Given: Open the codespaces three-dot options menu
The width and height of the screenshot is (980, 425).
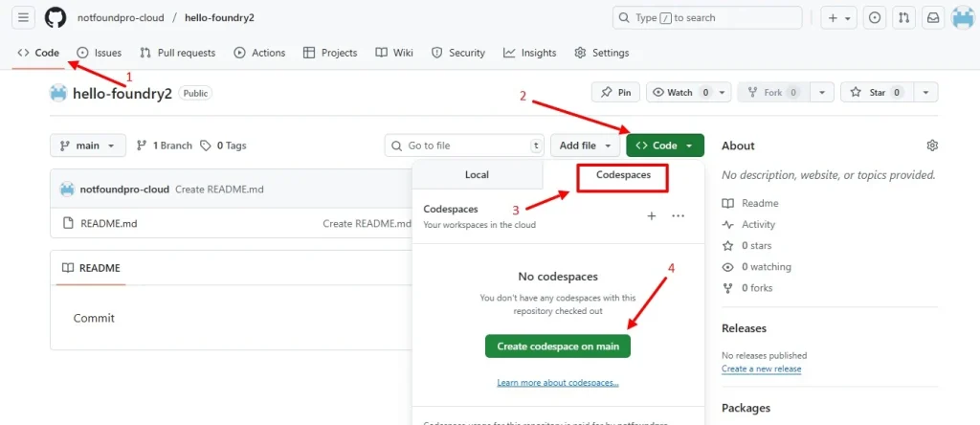Looking at the screenshot, I should (x=679, y=216).
